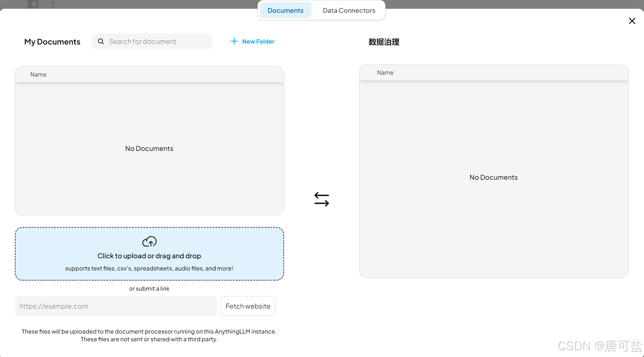Focus the Search for document field

157,41
